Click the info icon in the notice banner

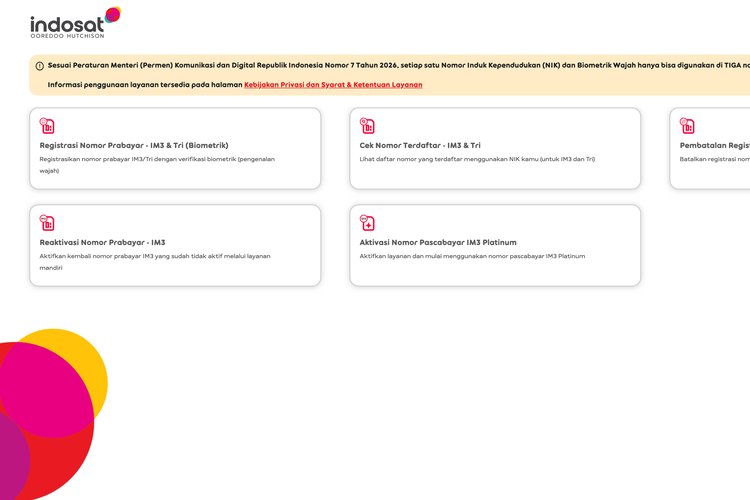tap(40, 66)
